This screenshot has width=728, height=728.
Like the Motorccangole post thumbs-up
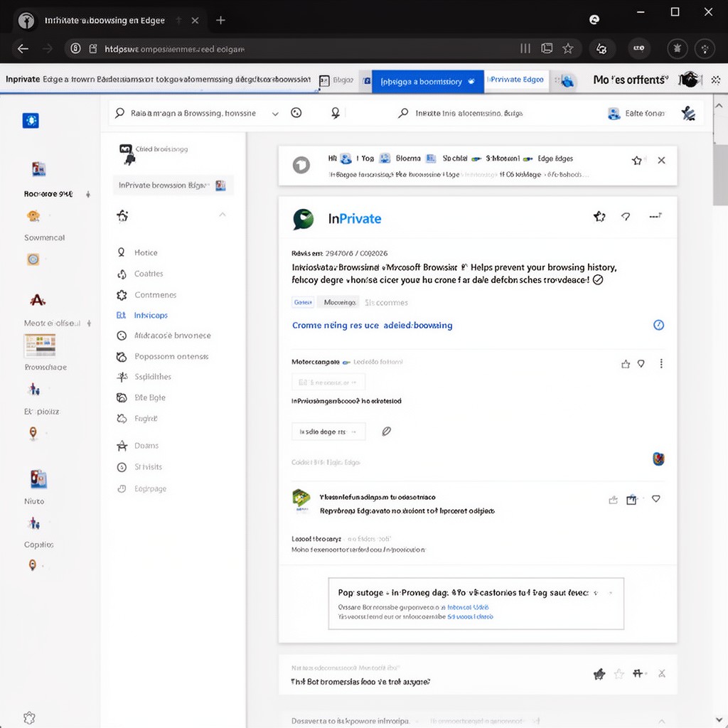click(x=626, y=364)
